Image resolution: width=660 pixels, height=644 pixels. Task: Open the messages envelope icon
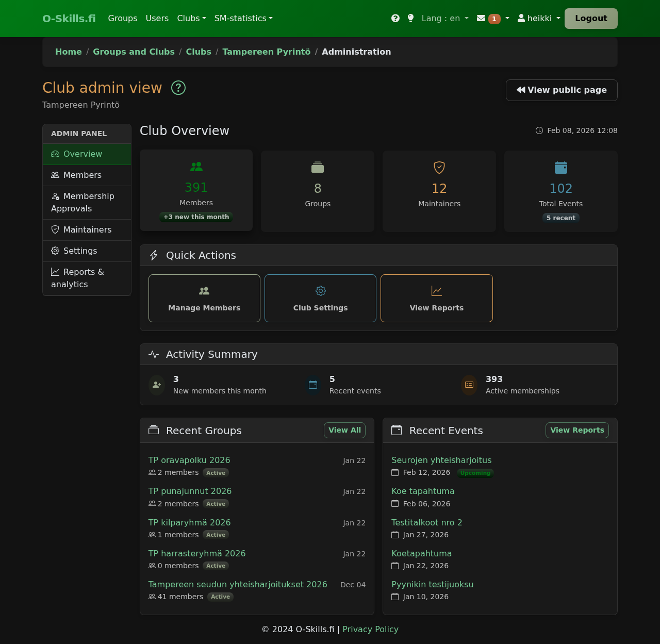480,18
